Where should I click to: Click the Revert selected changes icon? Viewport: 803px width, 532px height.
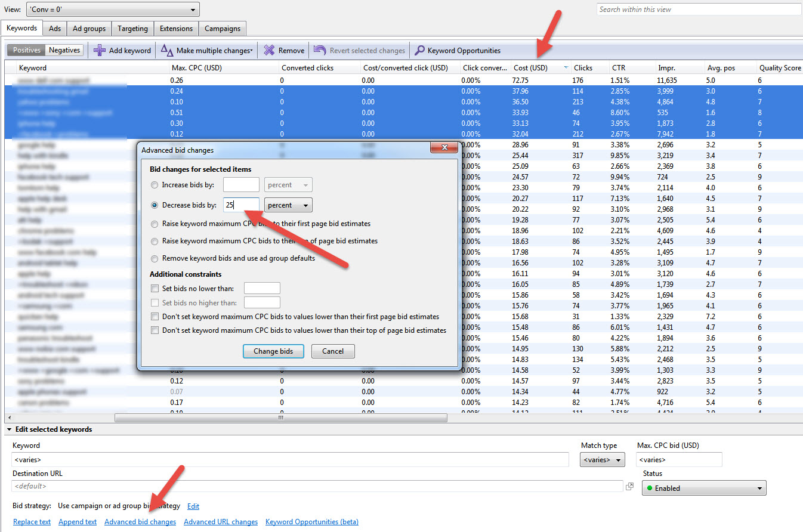click(x=320, y=51)
